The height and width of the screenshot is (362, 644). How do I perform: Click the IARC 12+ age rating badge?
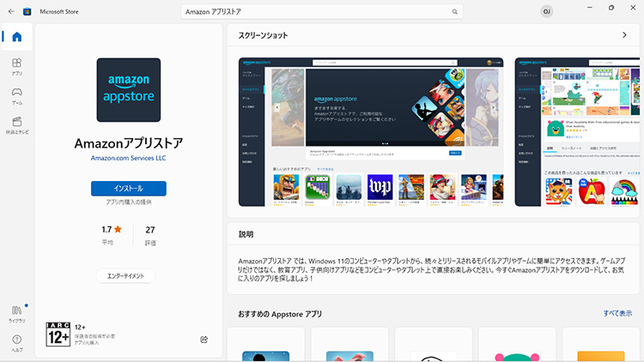pos(58,334)
